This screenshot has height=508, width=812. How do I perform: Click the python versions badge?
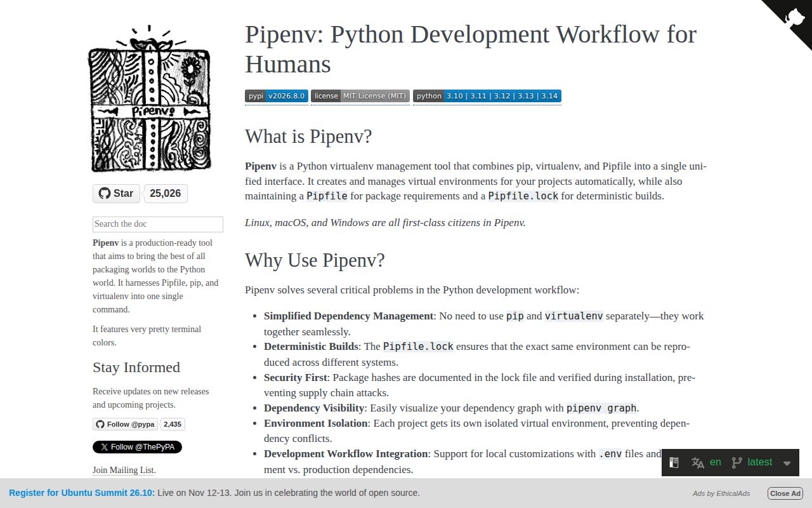[x=487, y=96]
